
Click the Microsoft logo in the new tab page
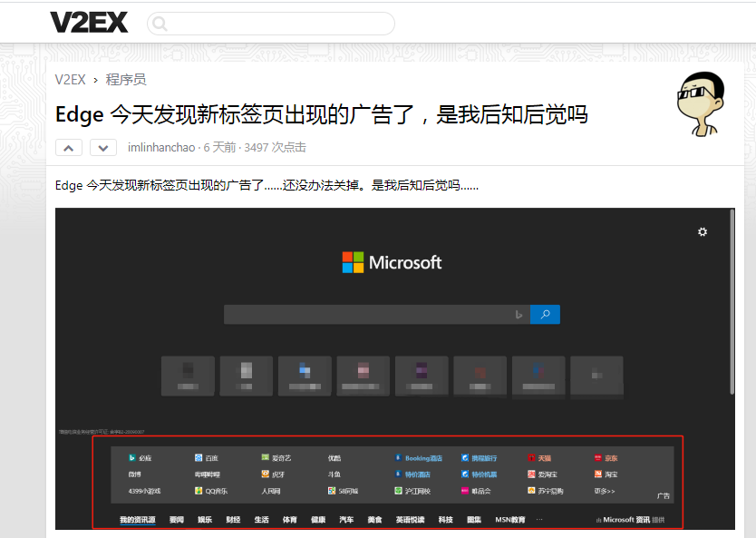(x=392, y=262)
